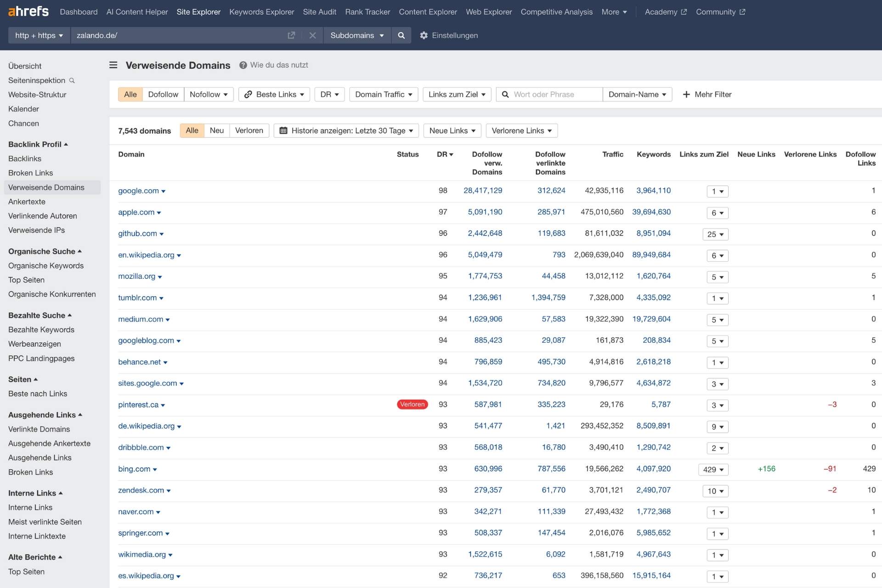Collapse Interne Links section
The height and width of the screenshot is (588, 882).
(x=35, y=493)
